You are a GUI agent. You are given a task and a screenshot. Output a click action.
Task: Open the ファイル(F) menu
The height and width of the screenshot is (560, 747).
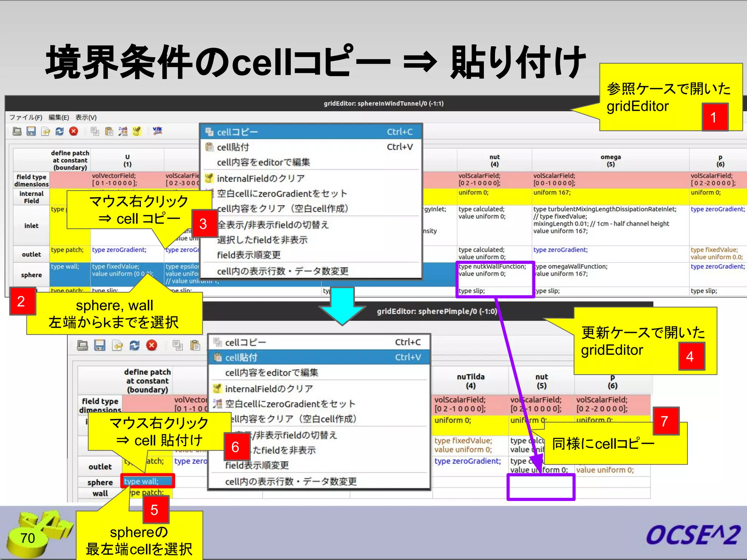(26, 117)
